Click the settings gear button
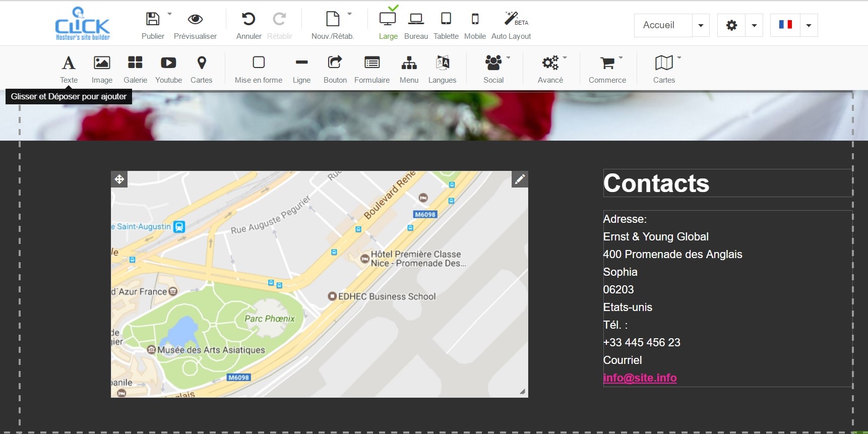Image resolution: width=868 pixels, height=434 pixels. [x=731, y=25]
